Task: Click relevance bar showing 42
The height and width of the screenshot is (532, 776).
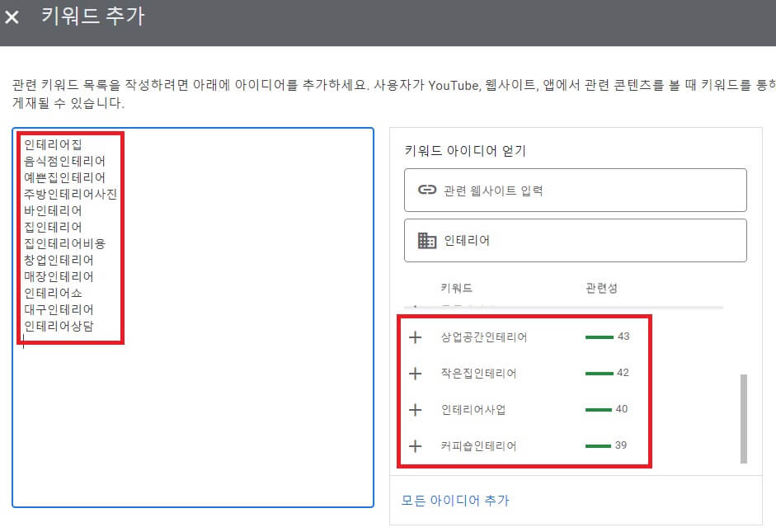Action: (x=600, y=373)
